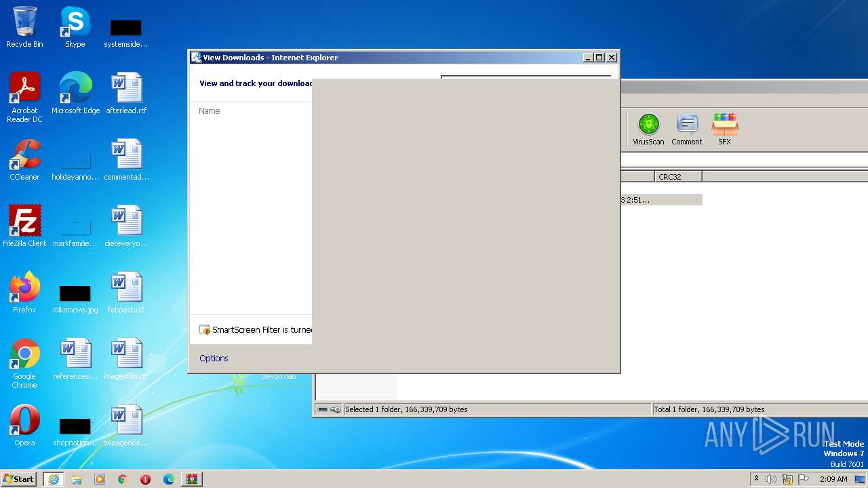Click the CRC32 column header in WinRAR
This screenshot has width=868, height=488.
click(x=679, y=176)
